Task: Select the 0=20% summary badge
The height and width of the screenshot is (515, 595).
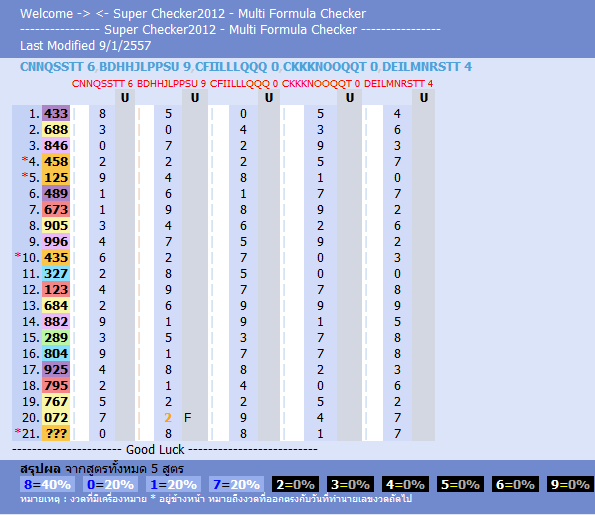Action: pyautogui.click(x=110, y=485)
